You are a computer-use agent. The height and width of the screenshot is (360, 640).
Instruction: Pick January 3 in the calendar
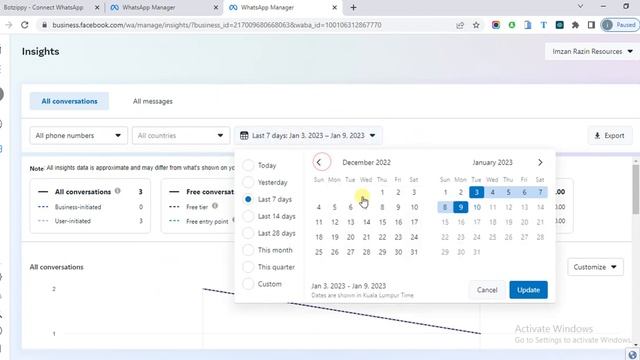point(476,192)
